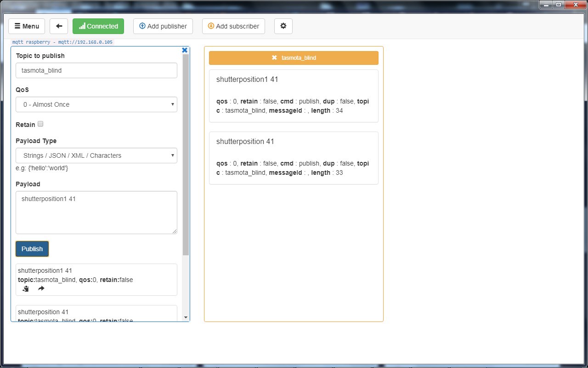Click the back arrow button
Screen dimensions: 588x368
[x=59, y=26]
